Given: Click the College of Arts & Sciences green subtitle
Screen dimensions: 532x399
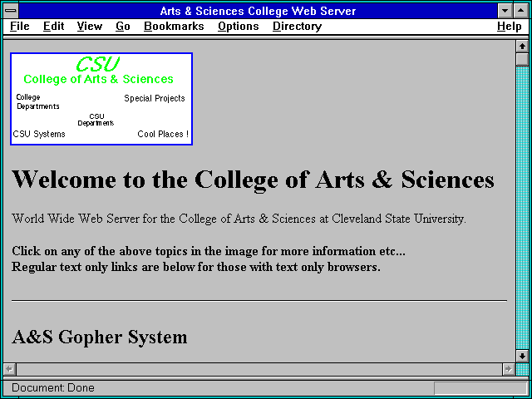Looking at the screenshot, I should (98, 80).
